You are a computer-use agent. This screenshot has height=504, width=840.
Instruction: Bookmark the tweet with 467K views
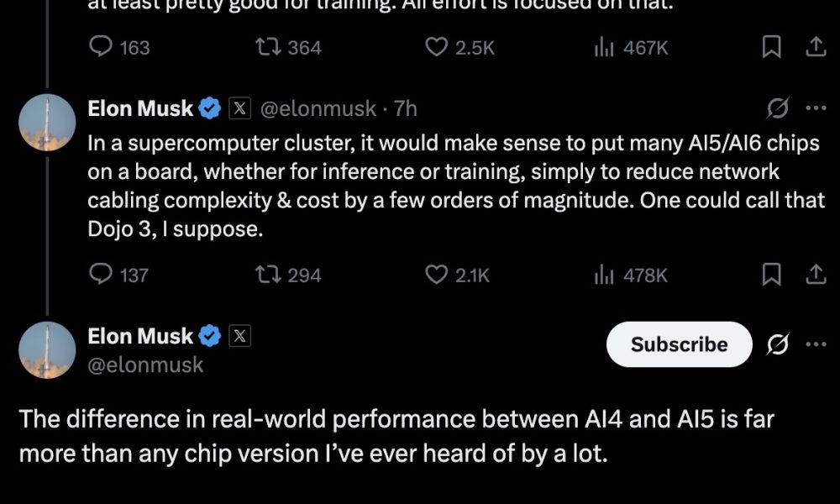pos(771,48)
